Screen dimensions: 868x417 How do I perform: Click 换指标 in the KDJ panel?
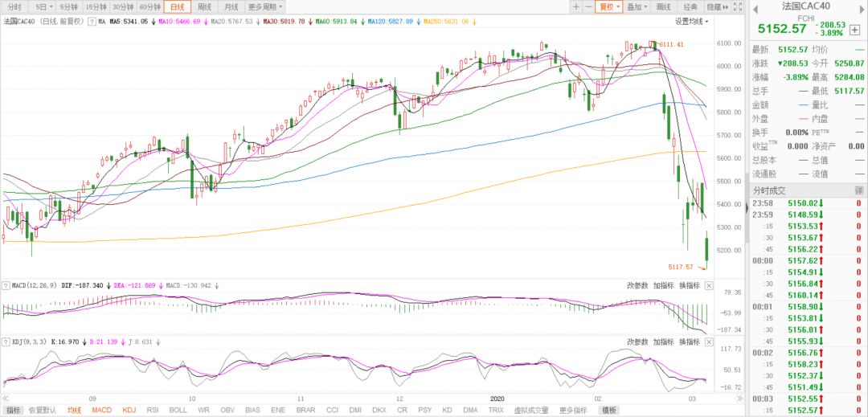[690, 341]
